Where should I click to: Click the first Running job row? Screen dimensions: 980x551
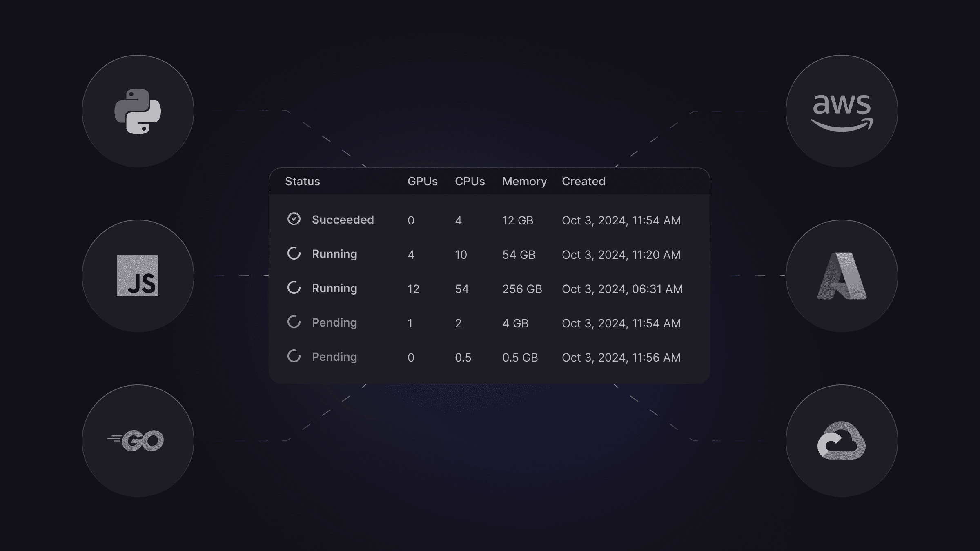[x=490, y=253]
